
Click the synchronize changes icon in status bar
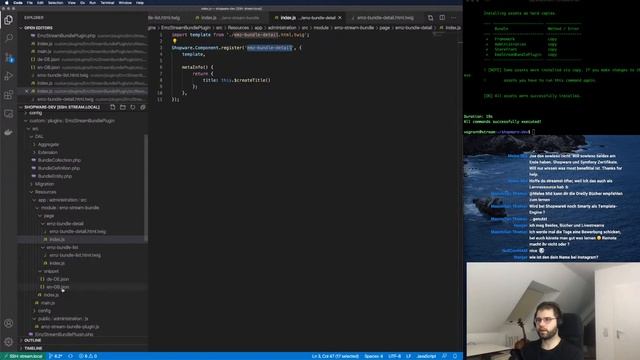pos(71,356)
